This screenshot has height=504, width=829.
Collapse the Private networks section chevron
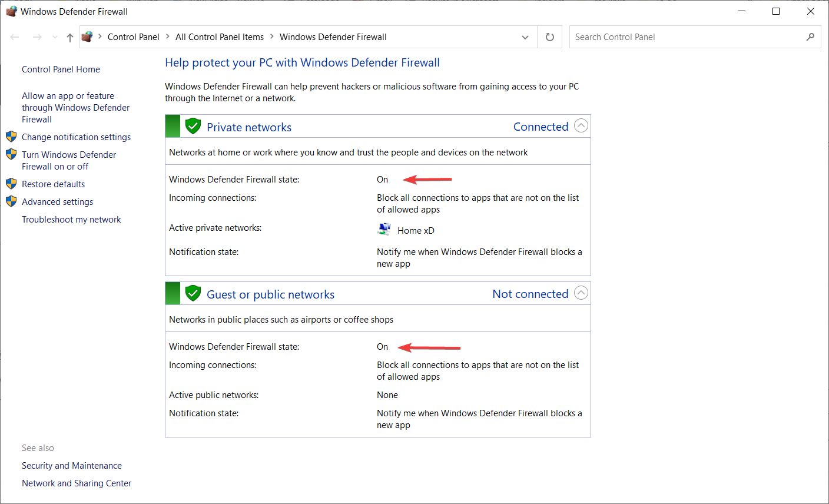[x=581, y=126]
